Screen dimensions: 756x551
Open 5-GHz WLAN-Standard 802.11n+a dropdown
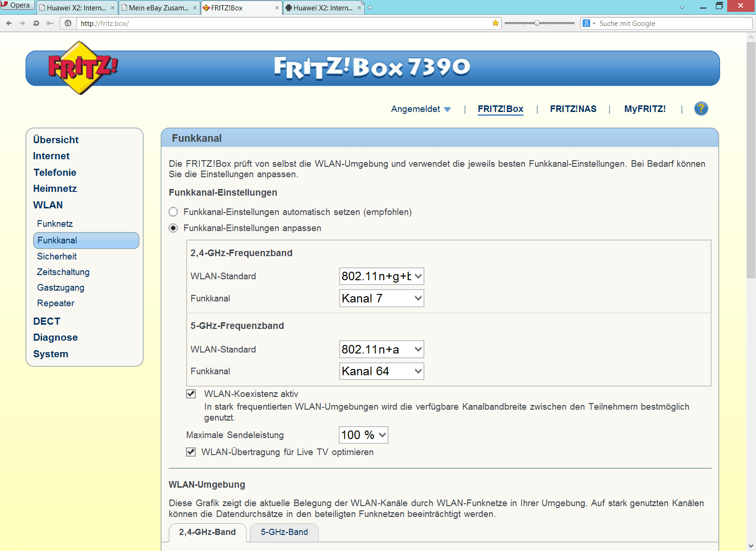(x=382, y=349)
